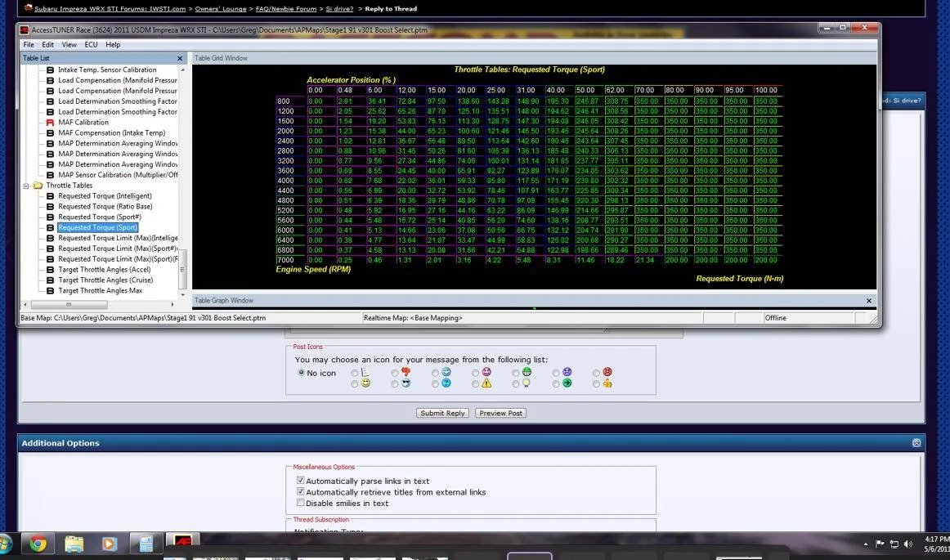
Task: Open the View menu
Action: pos(69,45)
